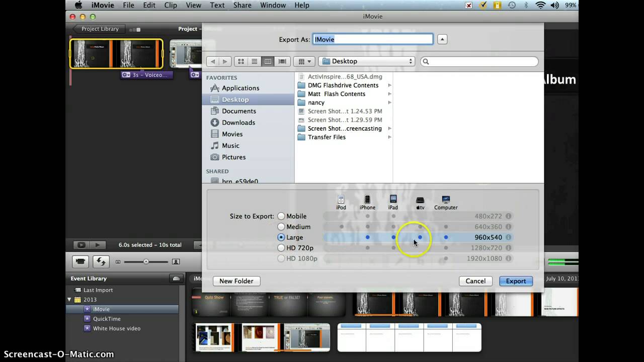The image size is (644, 362).
Task: Click the Cancel button
Action: point(475,281)
